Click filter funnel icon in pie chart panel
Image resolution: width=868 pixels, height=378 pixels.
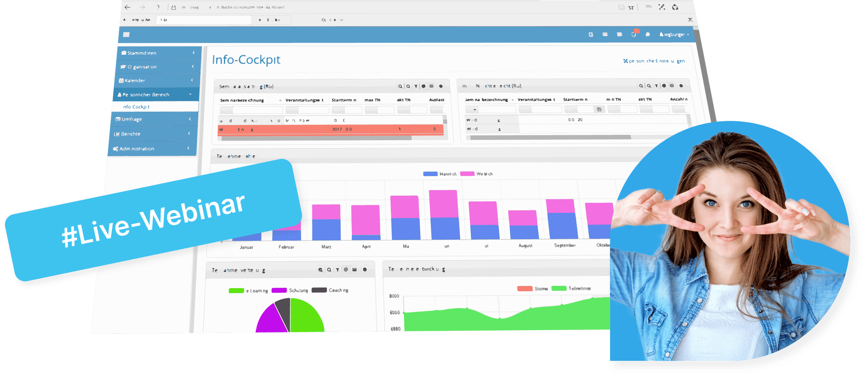point(337,270)
